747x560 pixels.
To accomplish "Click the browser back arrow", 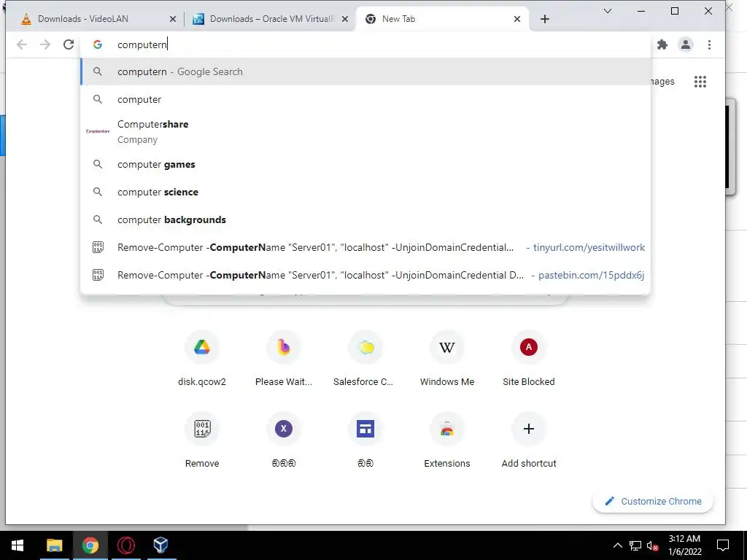I will pyautogui.click(x=22, y=44).
